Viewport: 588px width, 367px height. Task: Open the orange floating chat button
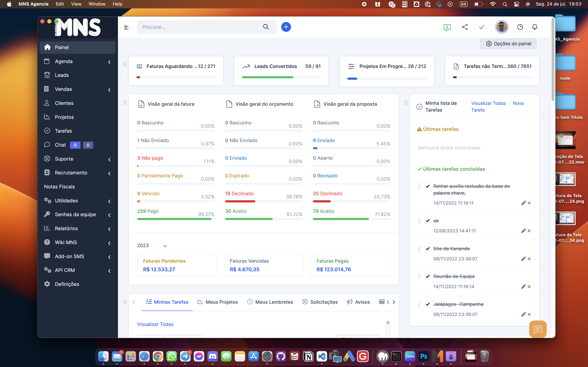538,329
